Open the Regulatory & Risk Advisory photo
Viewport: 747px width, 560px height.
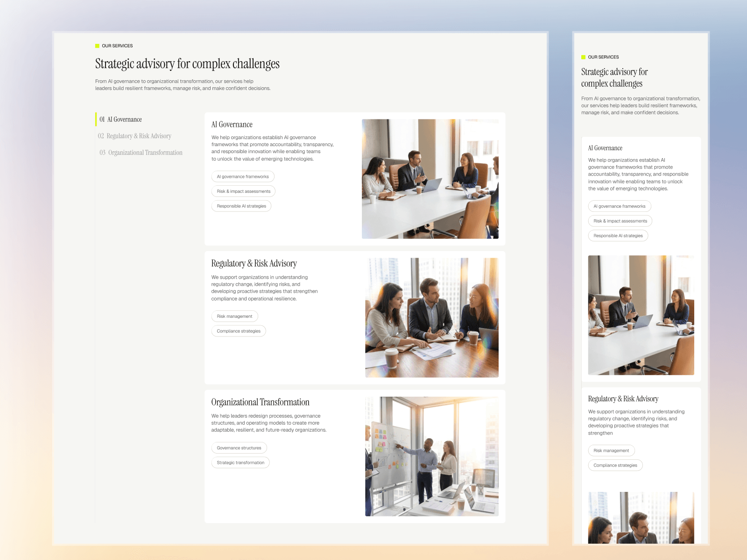pyautogui.click(x=432, y=318)
